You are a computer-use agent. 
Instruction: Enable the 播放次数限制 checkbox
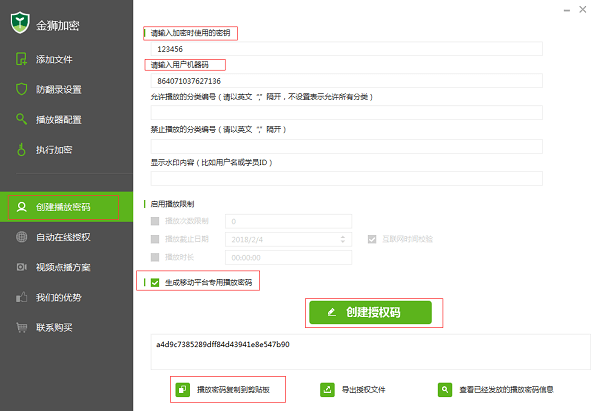155,221
